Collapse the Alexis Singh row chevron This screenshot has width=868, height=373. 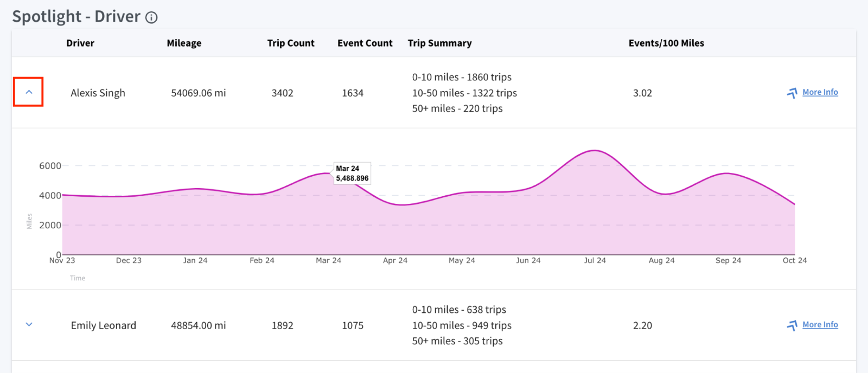29,92
